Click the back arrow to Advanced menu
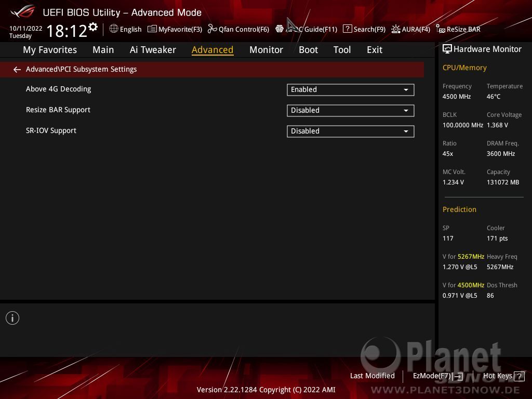Viewport: 532px width, 399px height. (x=17, y=70)
